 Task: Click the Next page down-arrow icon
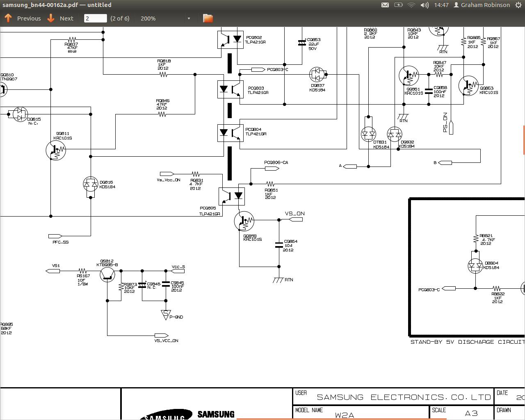point(51,18)
